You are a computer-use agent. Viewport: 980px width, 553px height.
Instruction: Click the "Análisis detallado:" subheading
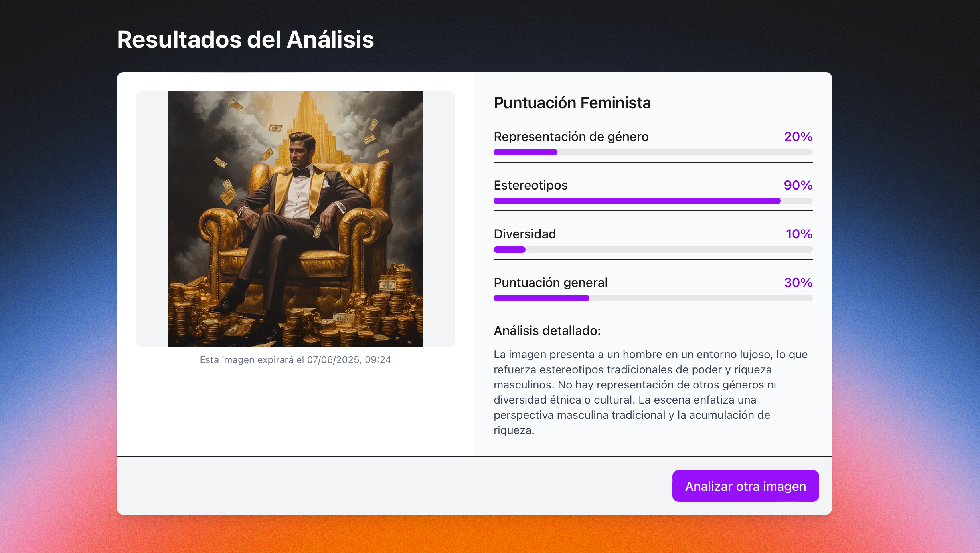click(547, 331)
